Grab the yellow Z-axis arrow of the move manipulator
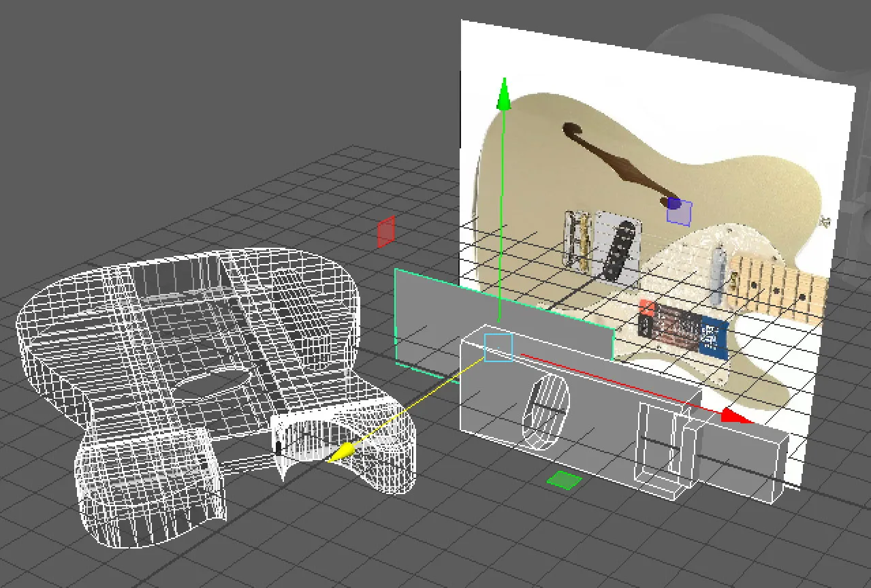This screenshot has height=588, width=871. pos(341,452)
